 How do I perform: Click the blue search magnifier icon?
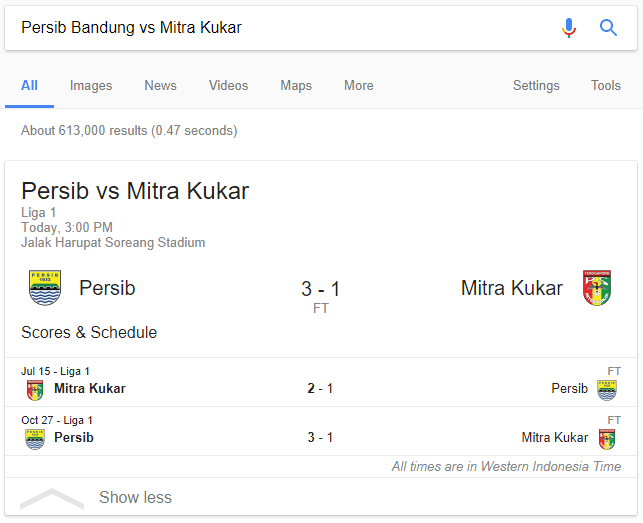[x=608, y=28]
